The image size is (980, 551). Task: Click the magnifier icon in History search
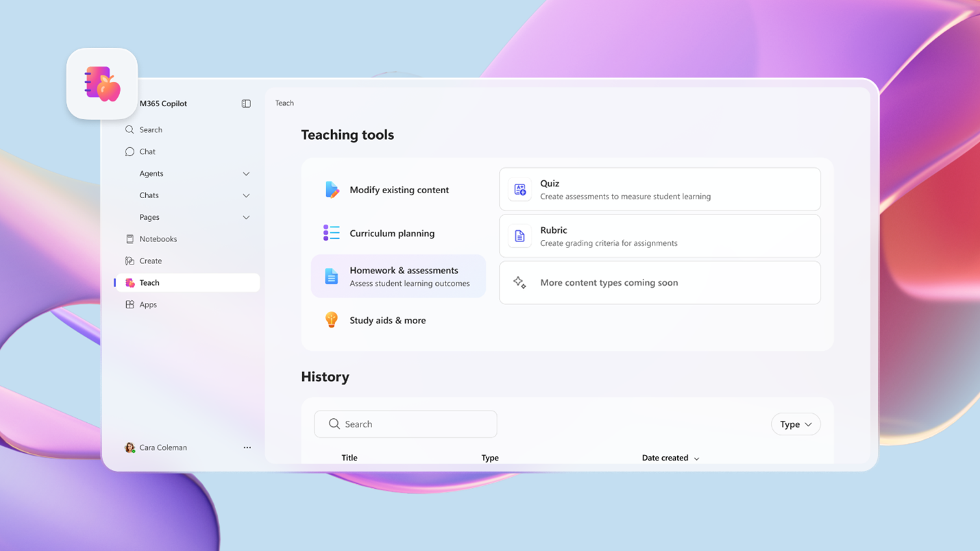[x=334, y=424]
